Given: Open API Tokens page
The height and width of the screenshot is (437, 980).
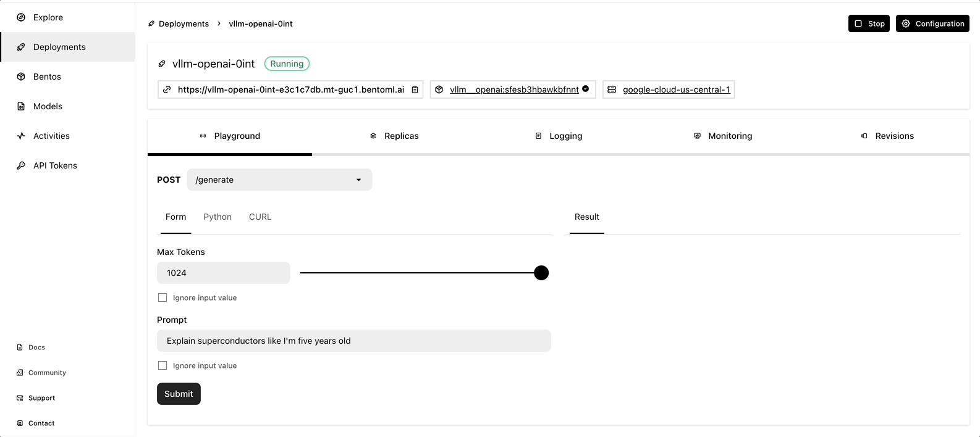Looking at the screenshot, I should point(67,165).
